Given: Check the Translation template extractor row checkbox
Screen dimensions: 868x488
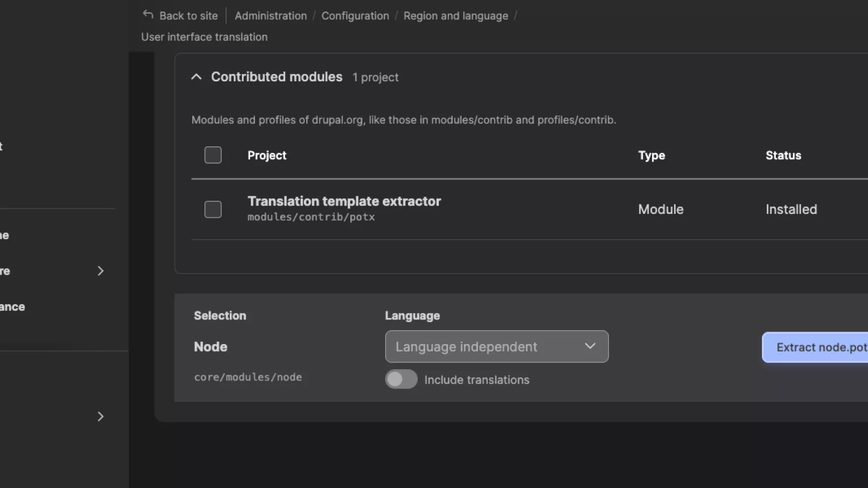Looking at the screenshot, I should (213, 209).
